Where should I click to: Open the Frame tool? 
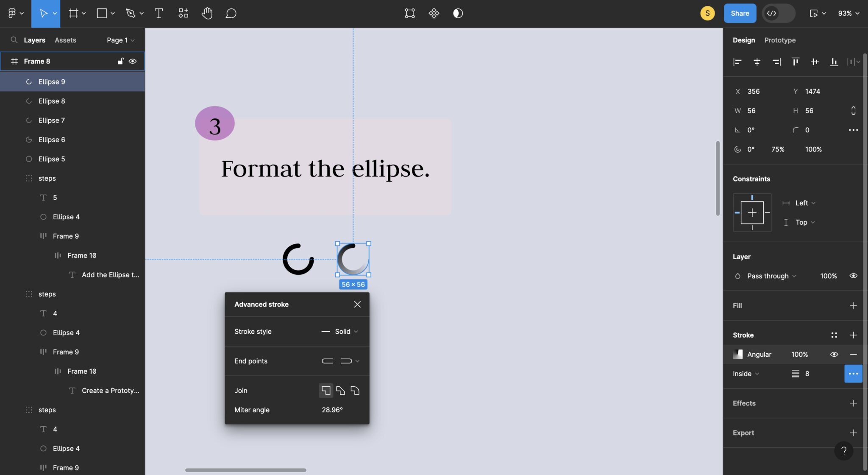point(73,13)
